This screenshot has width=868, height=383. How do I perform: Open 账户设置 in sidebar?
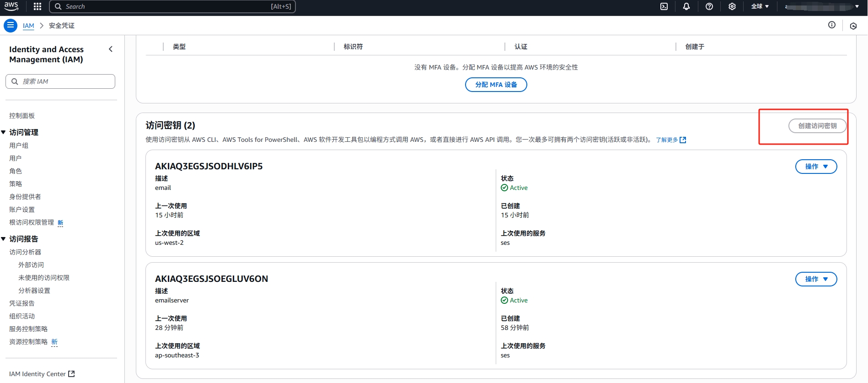point(22,210)
